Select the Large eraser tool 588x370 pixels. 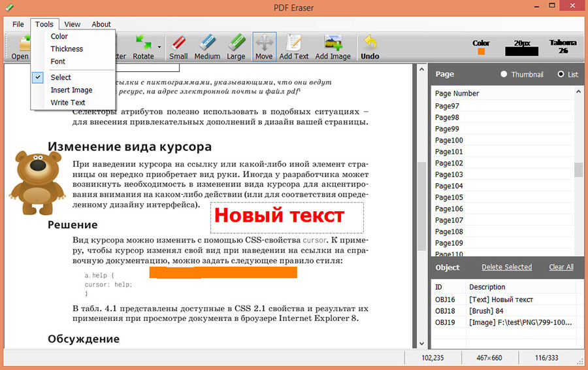click(x=236, y=47)
